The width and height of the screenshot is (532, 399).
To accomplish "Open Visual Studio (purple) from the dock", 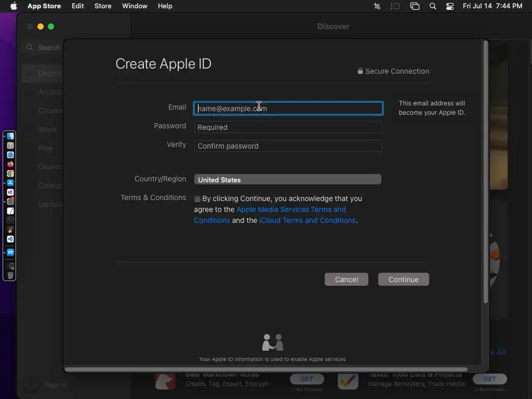I will pos(10,192).
